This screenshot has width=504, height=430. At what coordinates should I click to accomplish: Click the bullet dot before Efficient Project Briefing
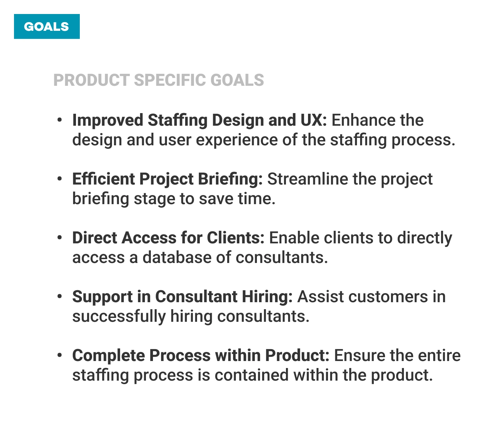pos(60,179)
